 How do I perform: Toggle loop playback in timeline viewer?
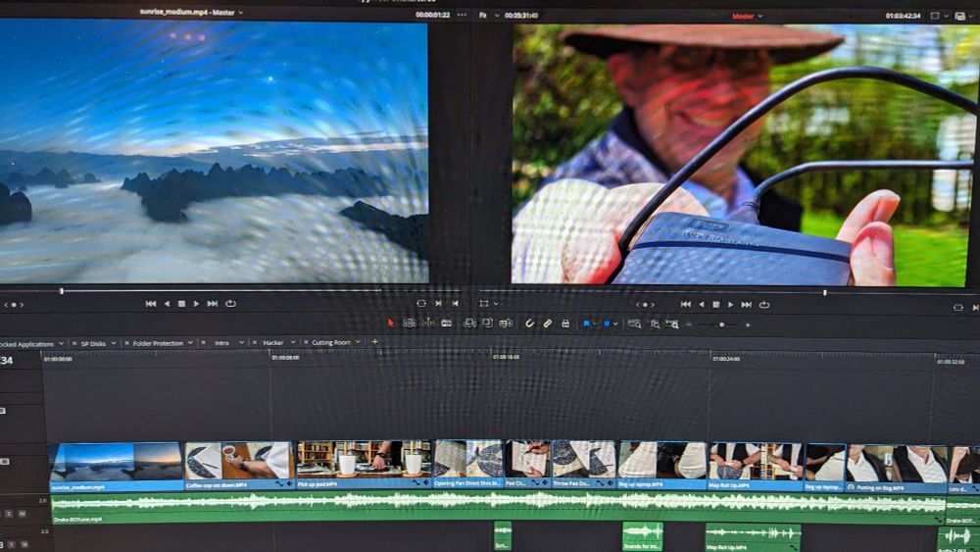click(764, 305)
